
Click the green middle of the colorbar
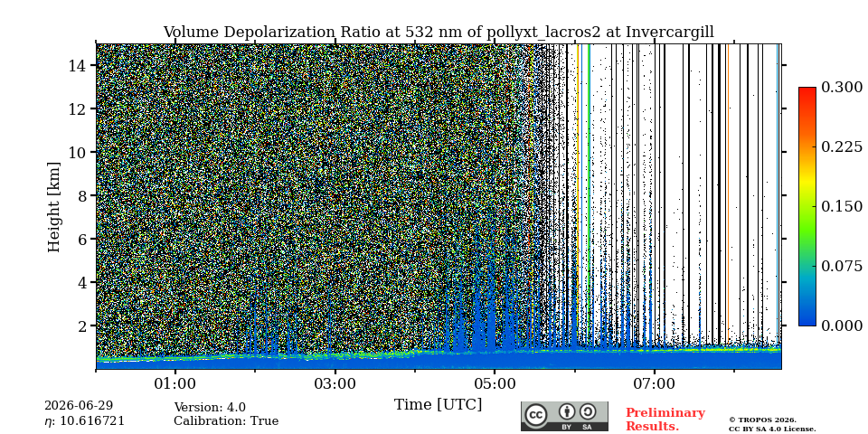click(x=807, y=206)
